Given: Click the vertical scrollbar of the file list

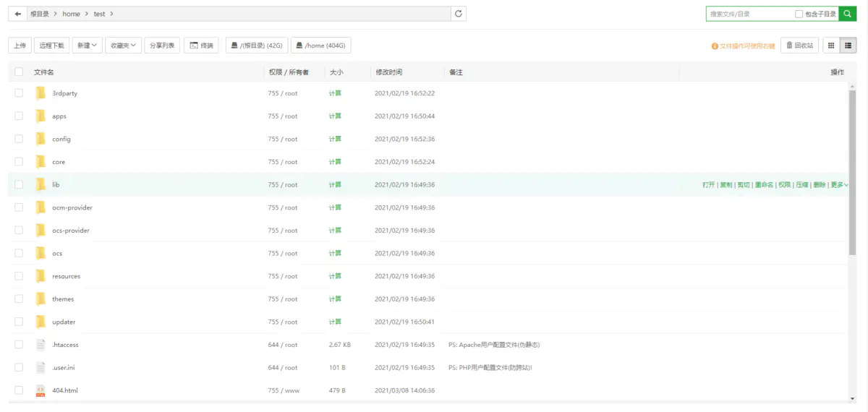Looking at the screenshot, I should pyautogui.click(x=852, y=173).
